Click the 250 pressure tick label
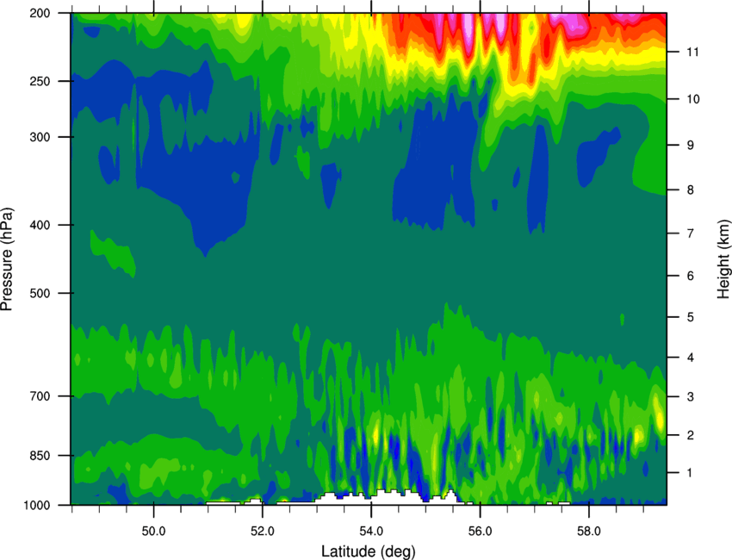The height and width of the screenshot is (560, 732). [x=40, y=81]
